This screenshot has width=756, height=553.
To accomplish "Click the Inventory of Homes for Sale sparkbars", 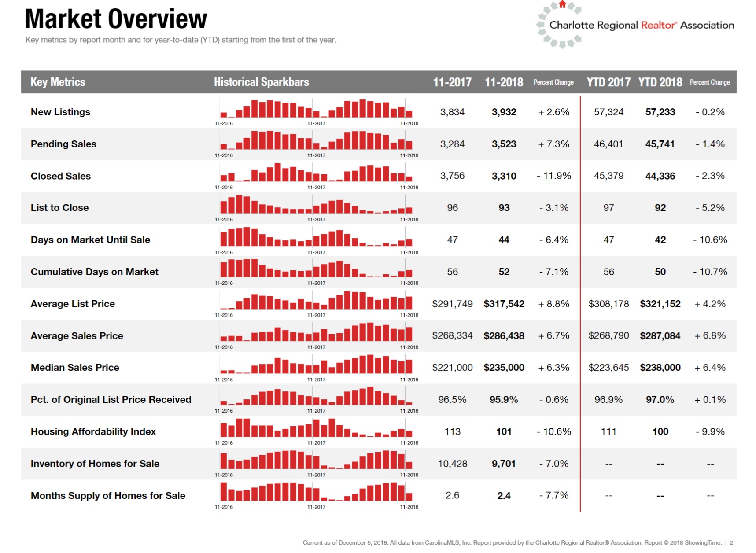I will (316, 461).
